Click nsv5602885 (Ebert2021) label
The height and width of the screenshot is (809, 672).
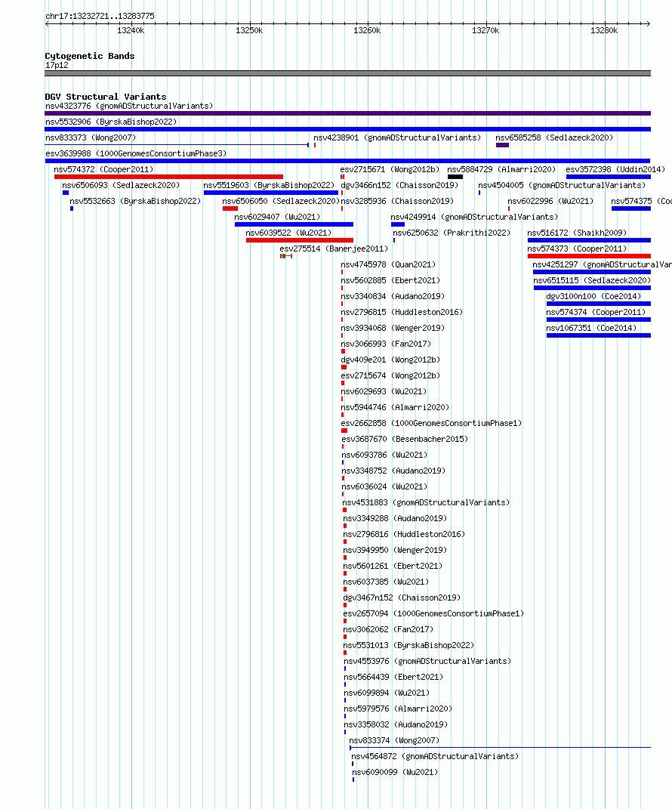click(390, 281)
